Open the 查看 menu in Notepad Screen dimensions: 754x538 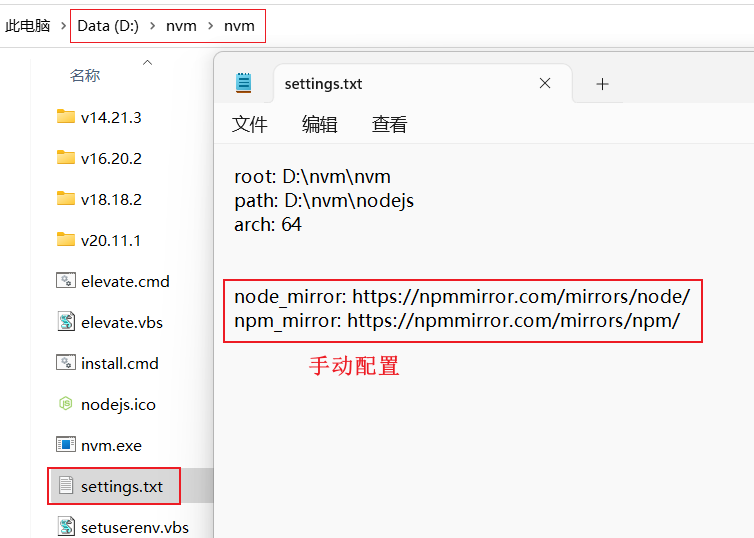click(x=389, y=124)
